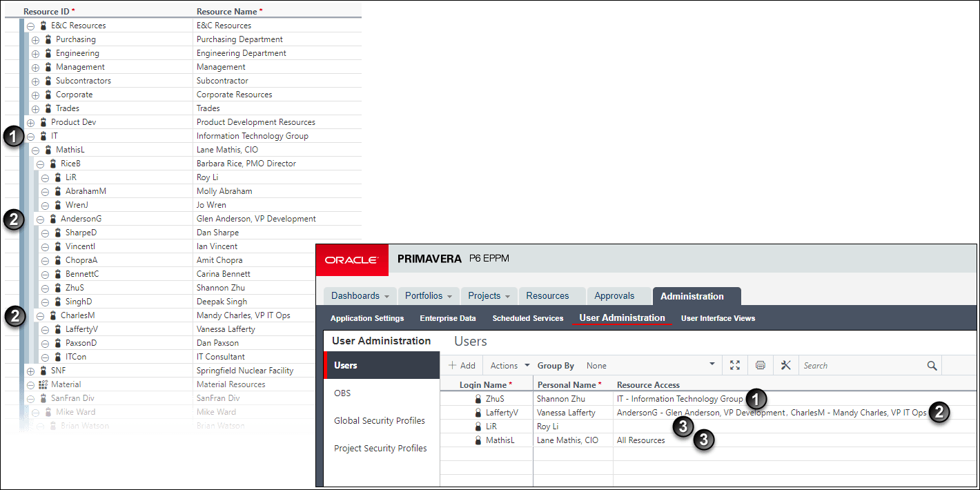Open the customize tools wrench icon
Image resolution: width=980 pixels, height=490 pixels.
785,366
